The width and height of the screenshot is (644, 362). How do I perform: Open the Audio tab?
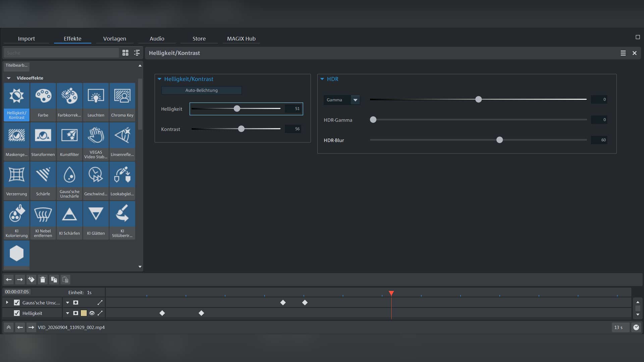tap(157, 39)
